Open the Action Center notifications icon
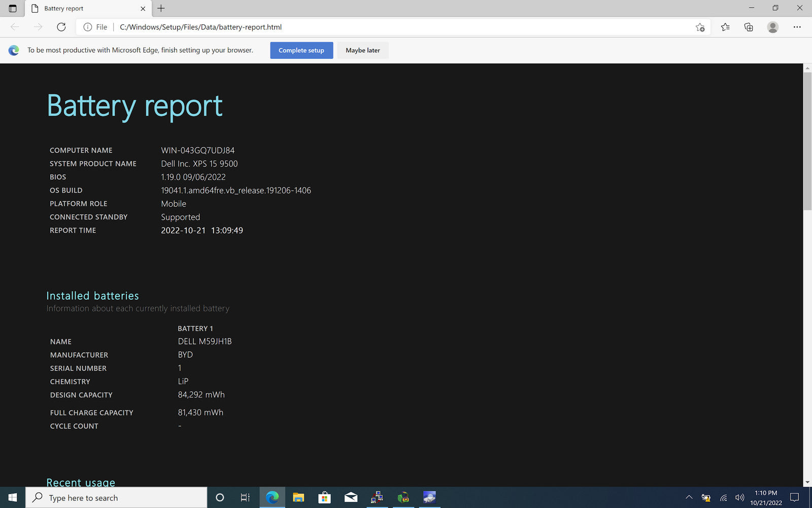 tap(795, 497)
